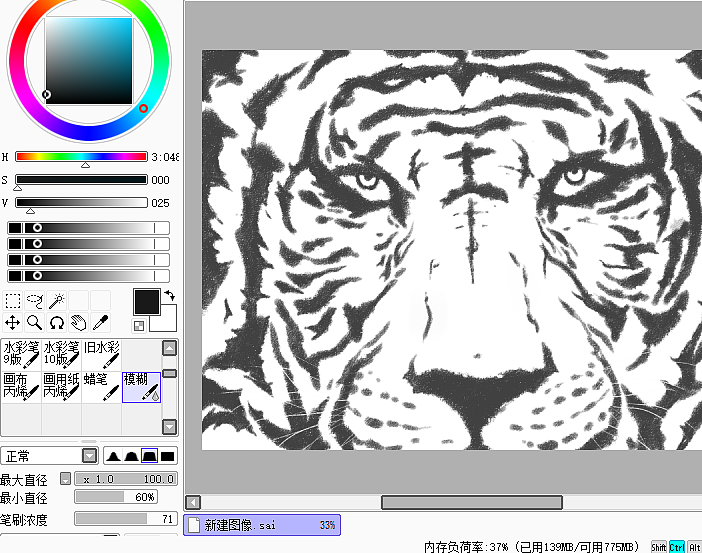
Task: Click the brush list scrollbar thumb
Action: coord(169,373)
